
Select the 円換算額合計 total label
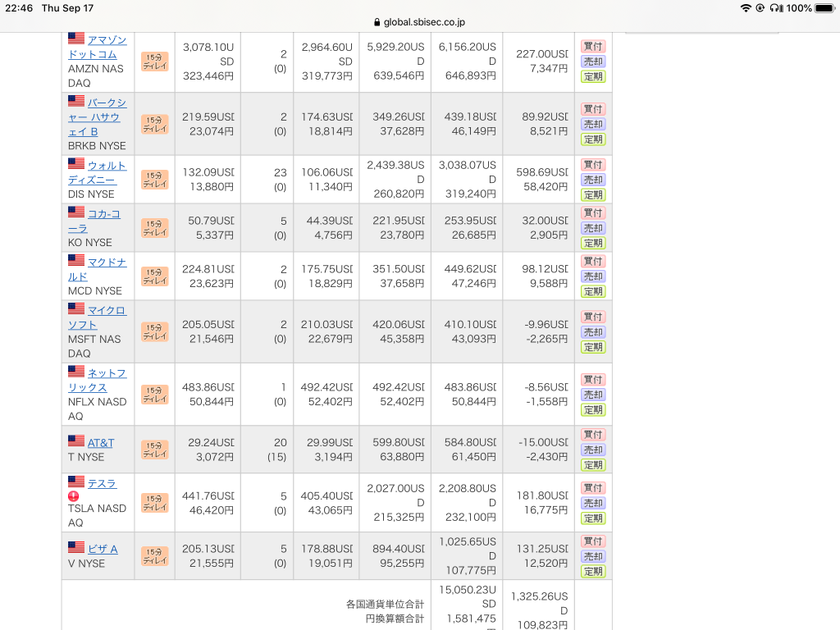395,619
